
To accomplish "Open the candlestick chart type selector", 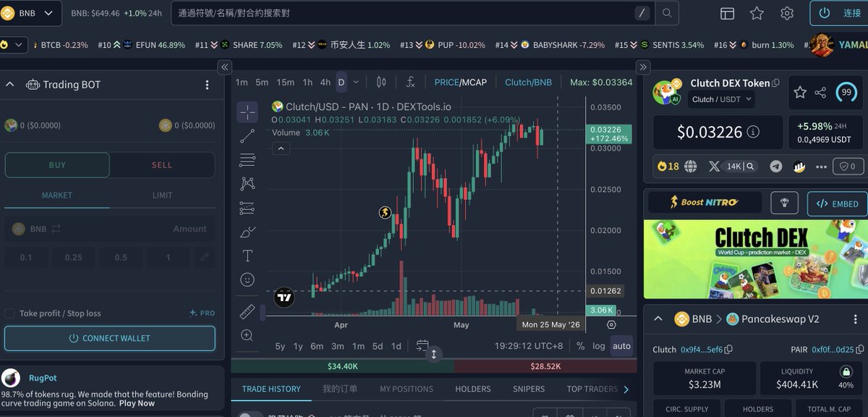I will 382,83.
